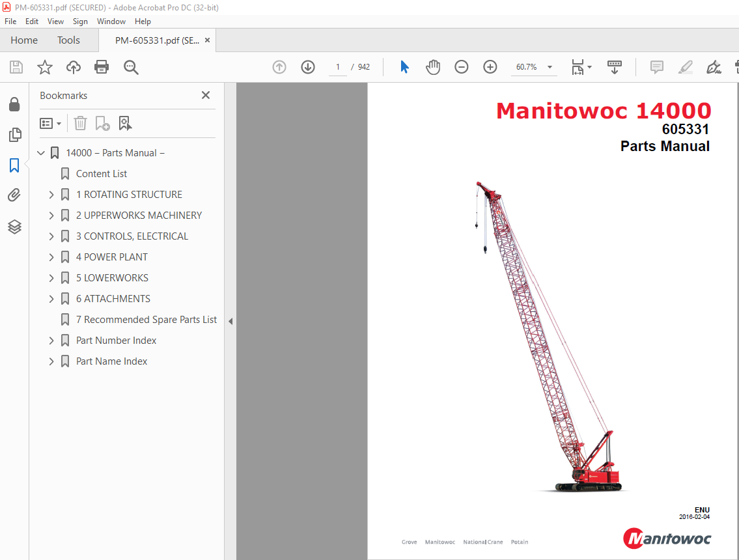Open Attachments paperclip panel
This screenshot has width=739, height=560.
(14, 195)
